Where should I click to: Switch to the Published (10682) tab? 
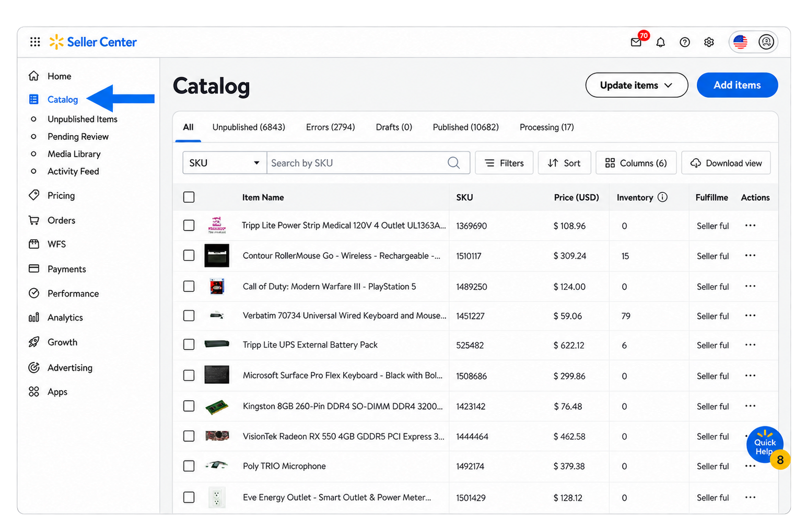click(x=466, y=127)
